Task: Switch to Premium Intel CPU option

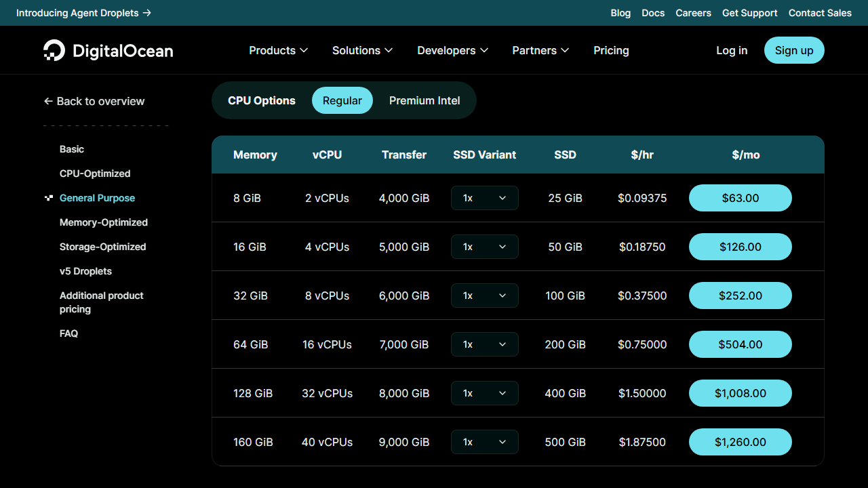Action: point(425,100)
